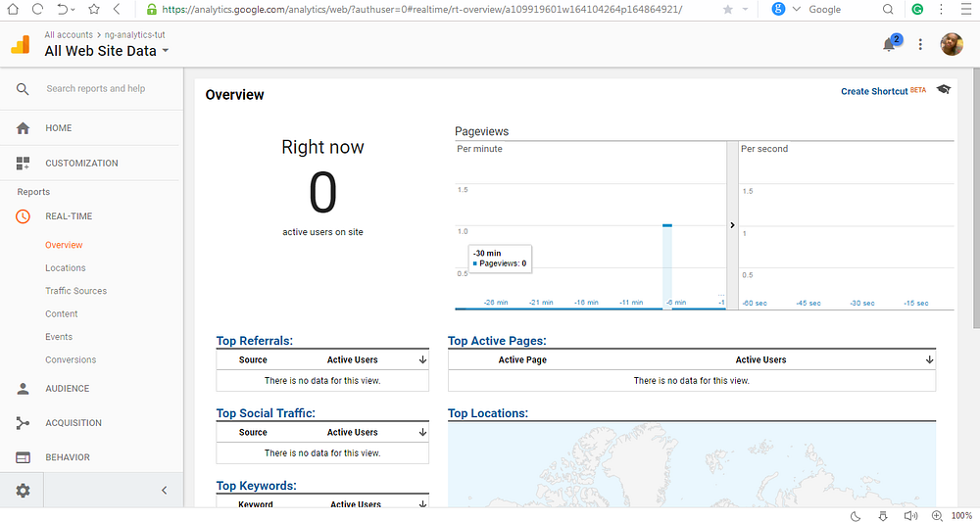Viewport: 980px width, 522px height.
Task: Click the user profile avatar
Action: coord(952,44)
